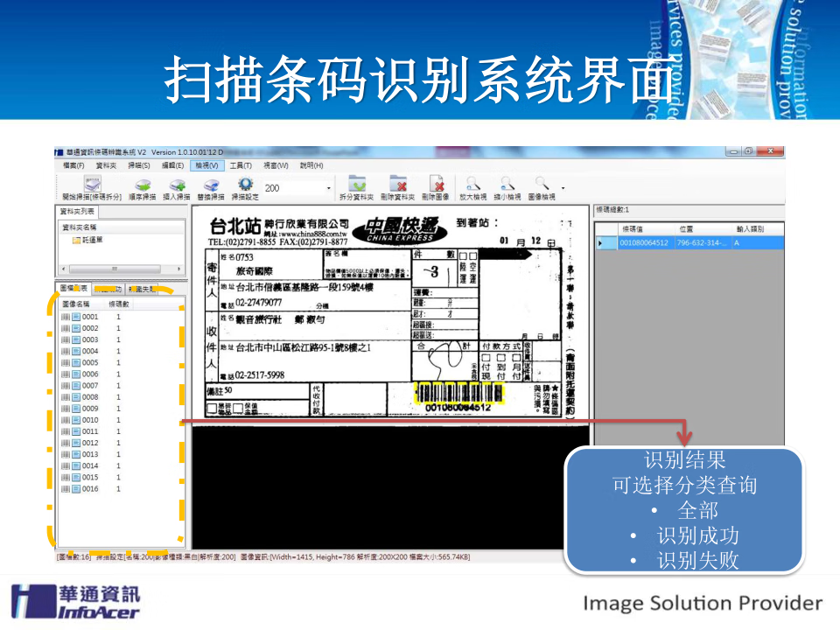Click the 刪除資料夾 folder icon
Image resolution: width=840 pixels, height=630 pixels.
398,184
